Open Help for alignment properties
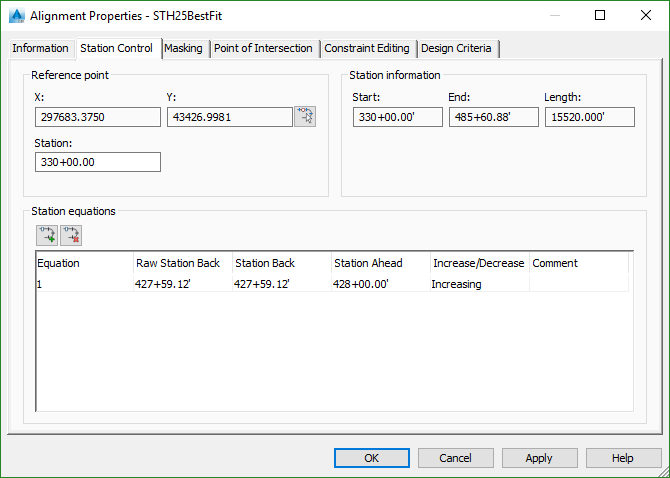This screenshot has width=670, height=478. [623, 458]
